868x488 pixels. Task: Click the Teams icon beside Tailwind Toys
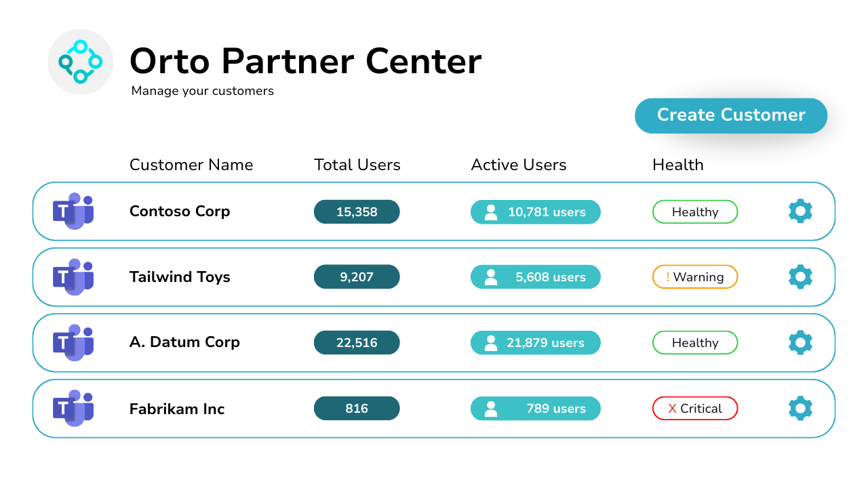pyautogui.click(x=73, y=277)
